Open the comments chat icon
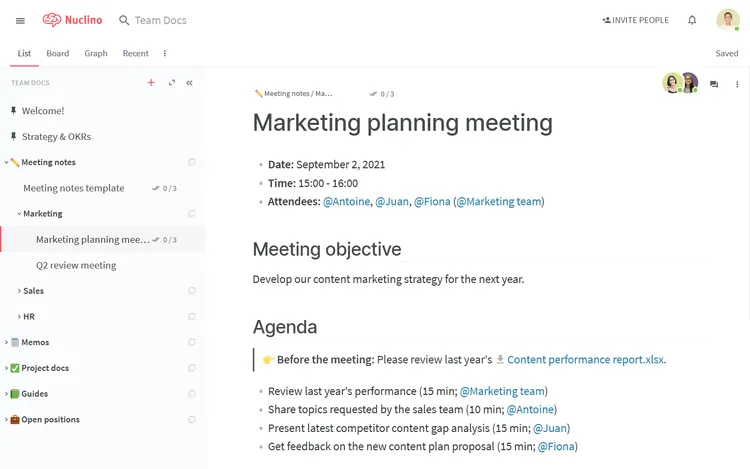This screenshot has width=750, height=469. (714, 84)
